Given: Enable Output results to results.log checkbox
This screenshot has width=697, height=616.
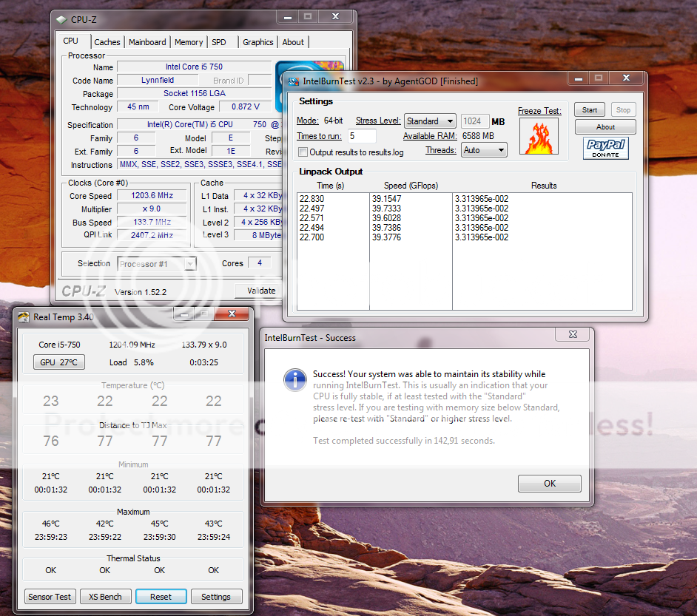Looking at the screenshot, I should 303,152.
